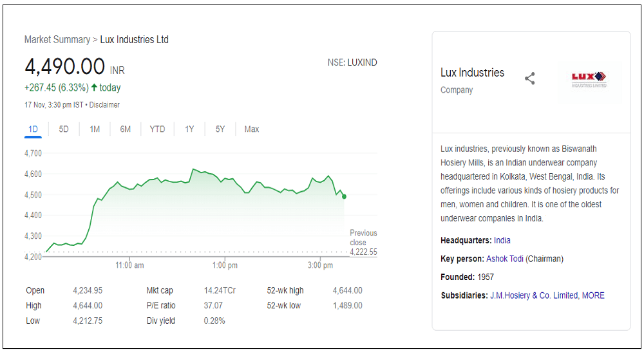Go to the Market Summary breadcrumb
Screen dimensions: 644x354
point(57,39)
